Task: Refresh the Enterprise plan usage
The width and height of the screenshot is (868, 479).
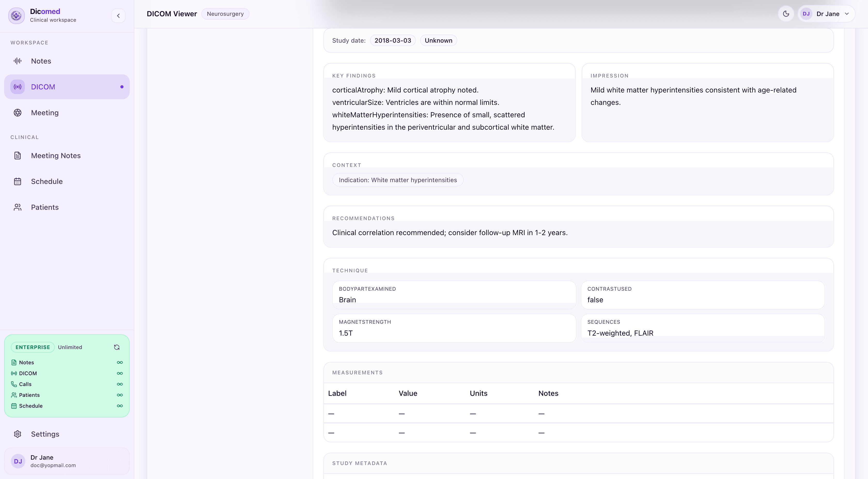Action: [117, 347]
